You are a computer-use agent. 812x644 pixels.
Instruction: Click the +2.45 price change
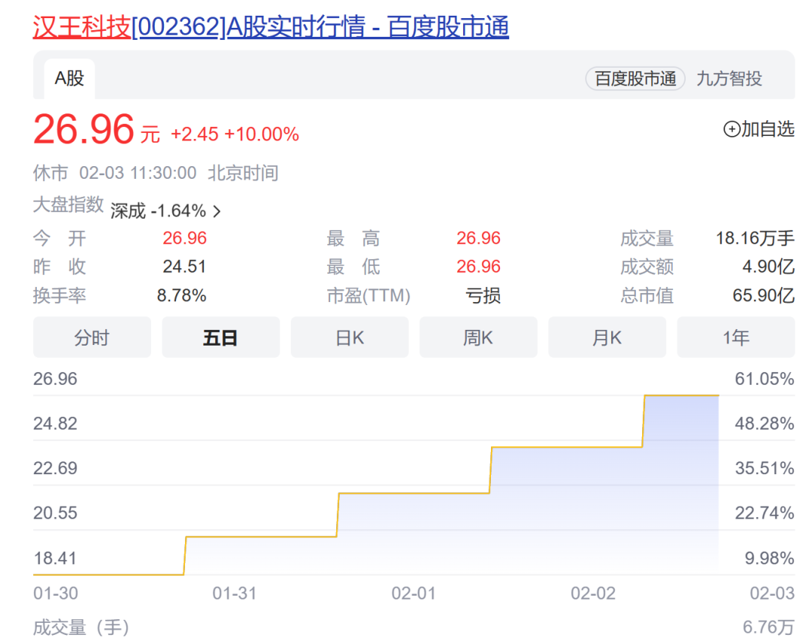point(195,134)
